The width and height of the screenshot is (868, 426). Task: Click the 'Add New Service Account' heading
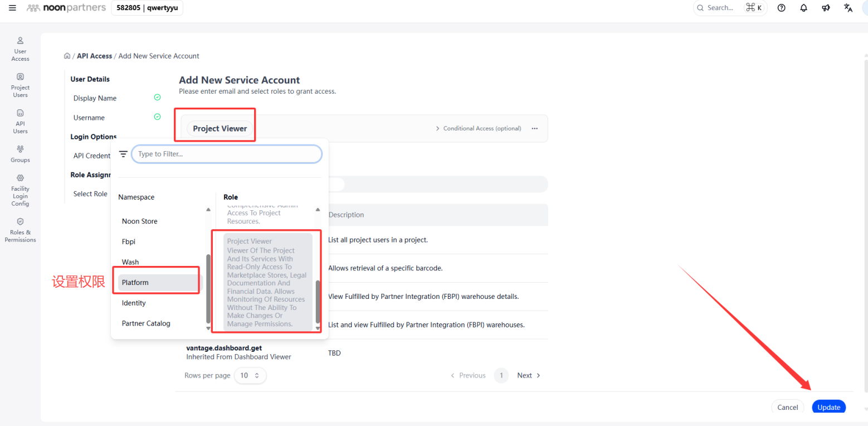click(x=240, y=80)
